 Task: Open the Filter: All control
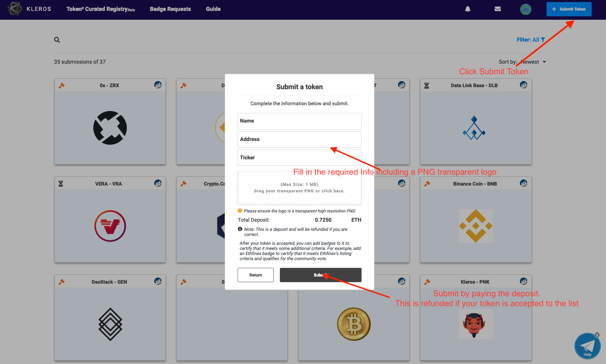[531, 40]
